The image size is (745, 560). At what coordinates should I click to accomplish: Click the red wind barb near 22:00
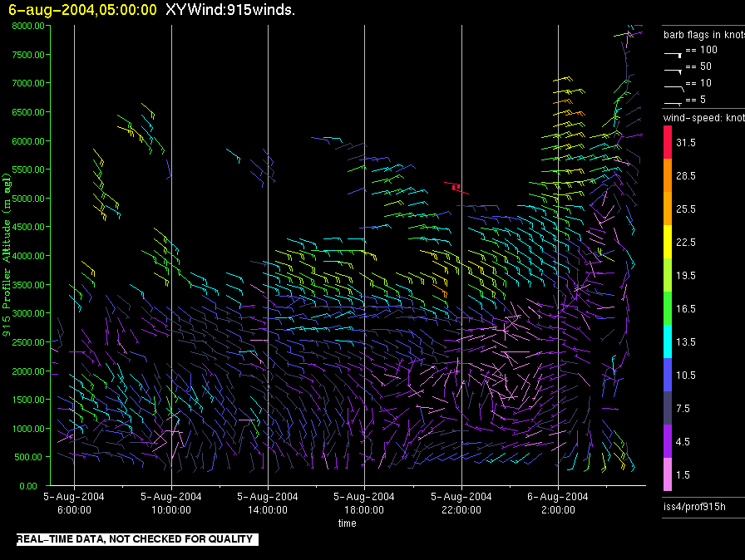pos(456,188)
